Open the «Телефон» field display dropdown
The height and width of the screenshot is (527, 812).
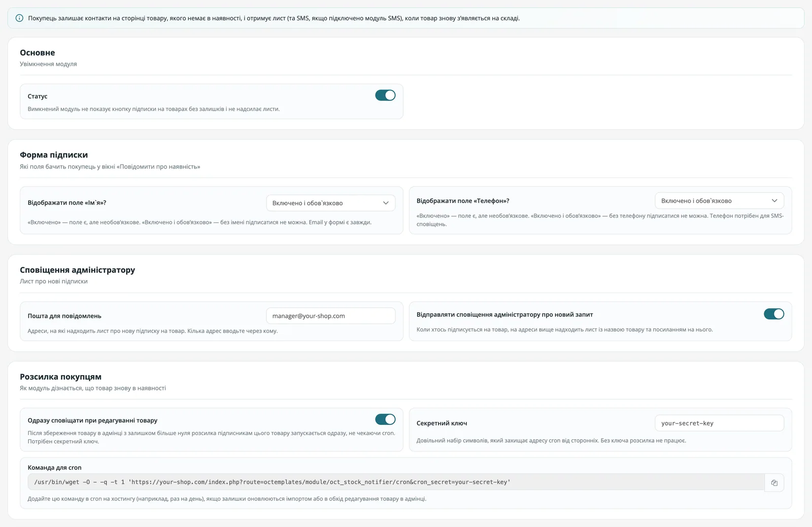(x=719, y=201)
